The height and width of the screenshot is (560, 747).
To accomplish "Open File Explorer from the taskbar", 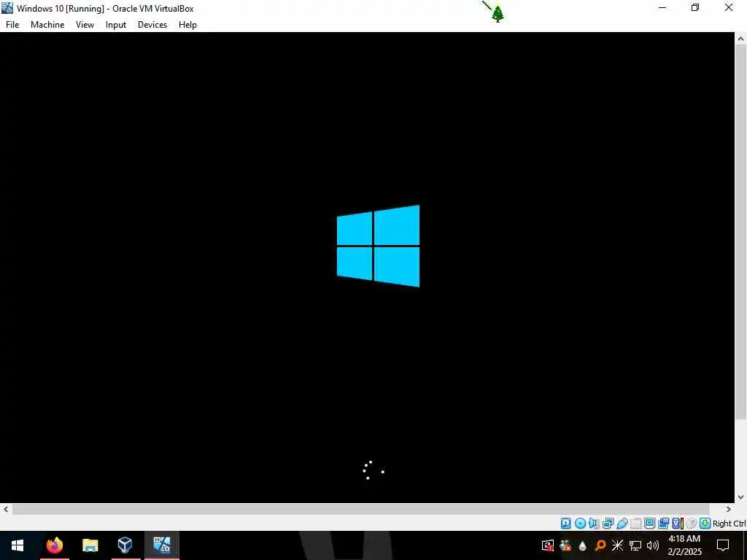I will pyautogui.click(x=90, y=545).
